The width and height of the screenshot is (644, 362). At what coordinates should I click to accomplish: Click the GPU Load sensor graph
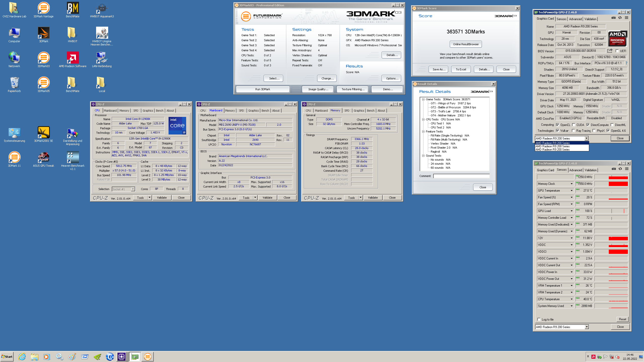[611, 211]
